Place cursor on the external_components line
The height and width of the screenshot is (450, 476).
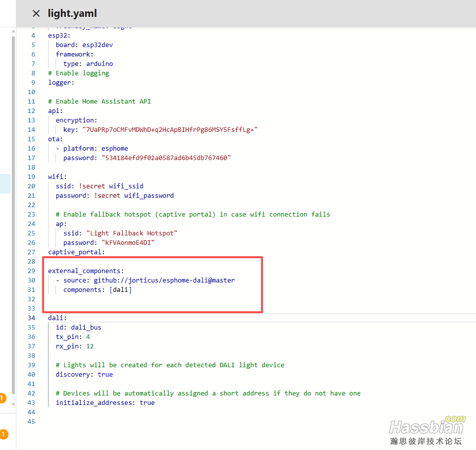pyautogui.click(x=86, y=271)
